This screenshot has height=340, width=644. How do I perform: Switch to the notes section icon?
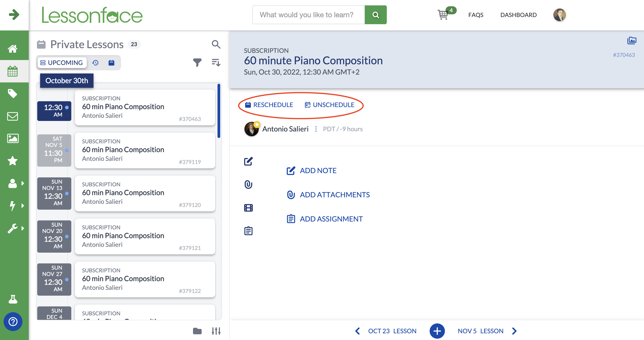[x=248, y=161]
